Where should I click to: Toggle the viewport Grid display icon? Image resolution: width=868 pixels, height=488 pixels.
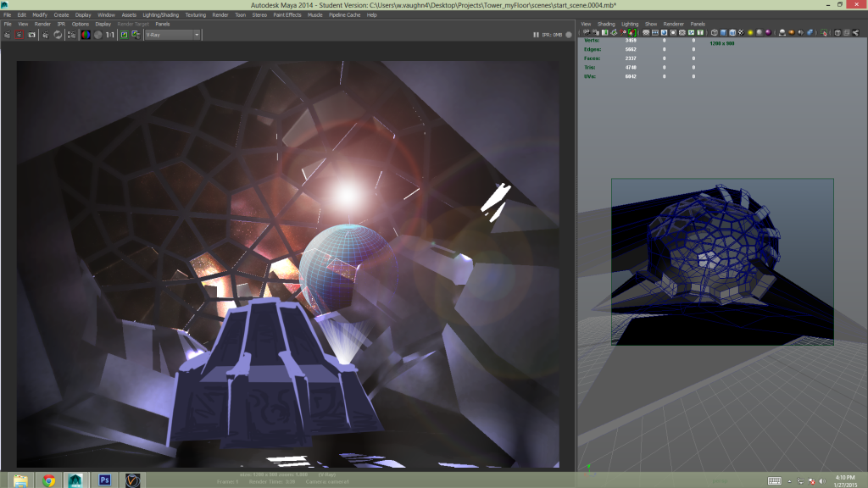[646, 33]
